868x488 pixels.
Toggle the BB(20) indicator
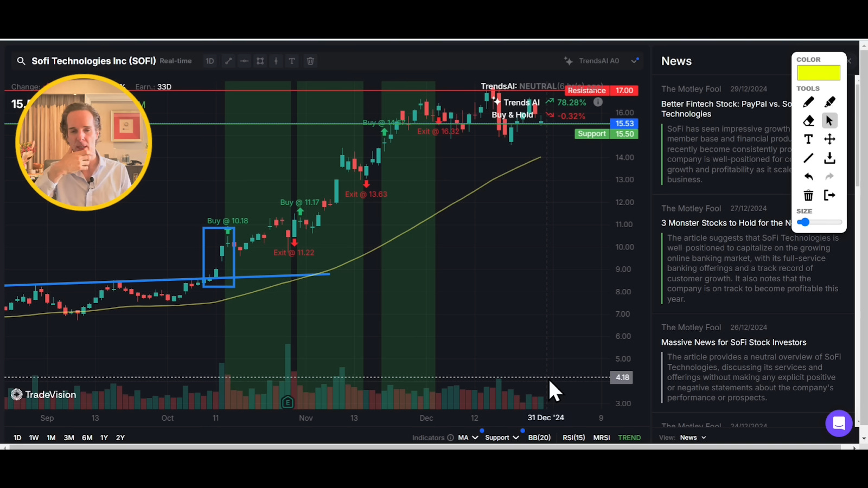[x=539, y=438]
